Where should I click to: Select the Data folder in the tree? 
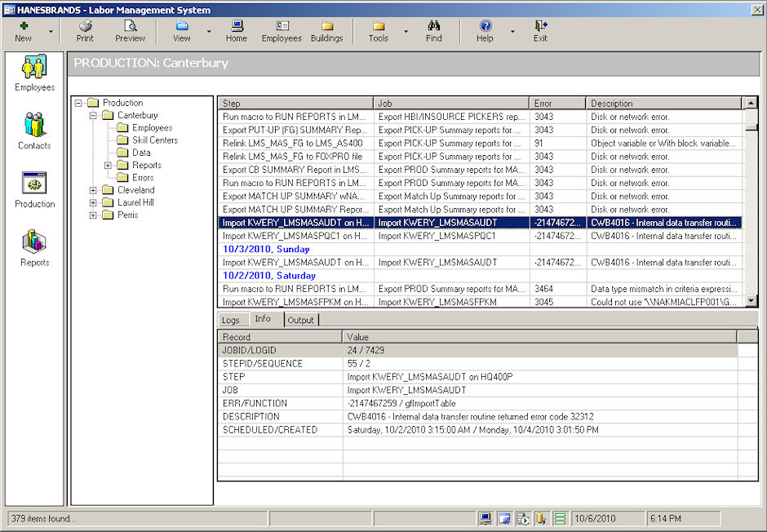coord(134,153)
